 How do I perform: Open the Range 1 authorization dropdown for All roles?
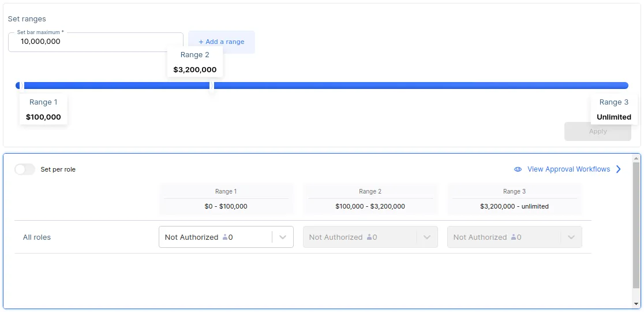(226, 237)
